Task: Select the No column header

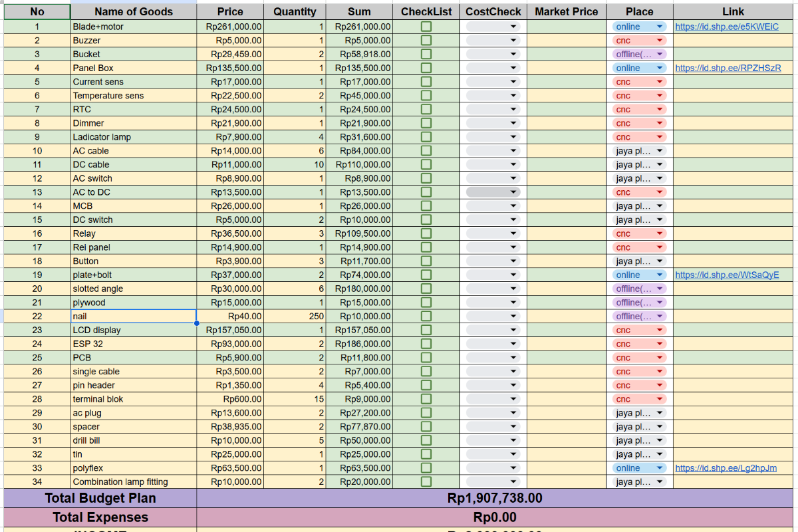Action: point(37,11)
